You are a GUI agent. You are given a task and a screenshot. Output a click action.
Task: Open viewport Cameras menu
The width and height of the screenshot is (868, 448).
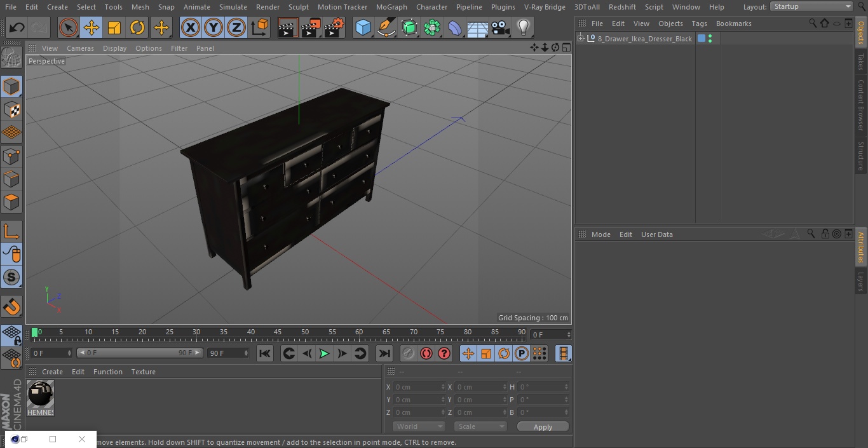(x=80, y=48)
